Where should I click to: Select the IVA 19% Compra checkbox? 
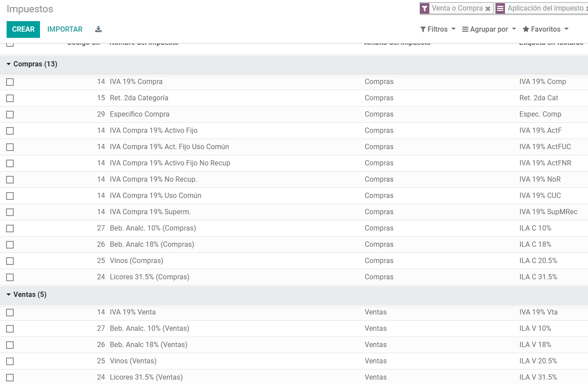(x=10, y=82)
